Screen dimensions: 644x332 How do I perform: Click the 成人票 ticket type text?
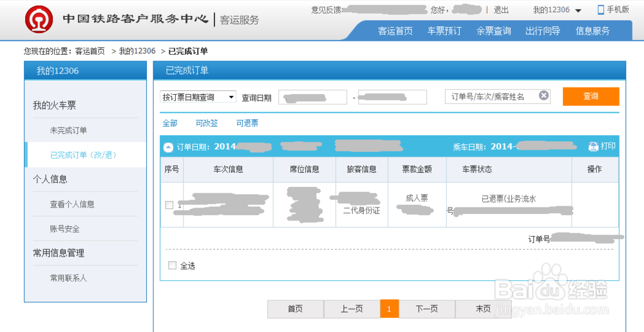417,199
